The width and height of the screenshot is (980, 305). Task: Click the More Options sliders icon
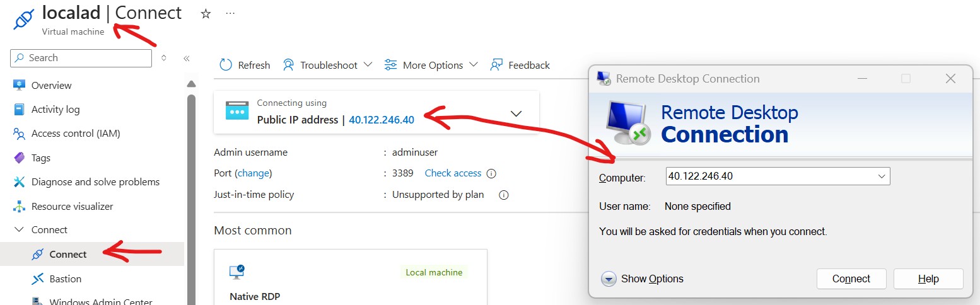(390, 65)
